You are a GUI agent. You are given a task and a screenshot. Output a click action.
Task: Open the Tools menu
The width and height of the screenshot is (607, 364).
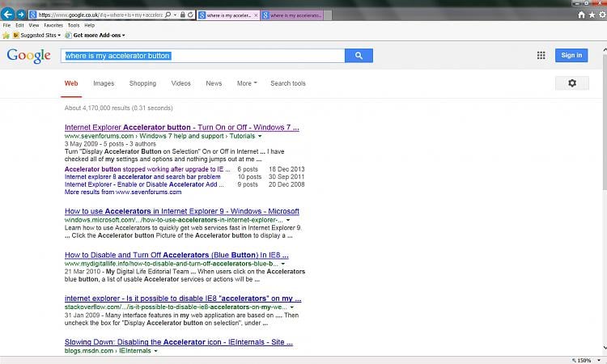(74, 25)
